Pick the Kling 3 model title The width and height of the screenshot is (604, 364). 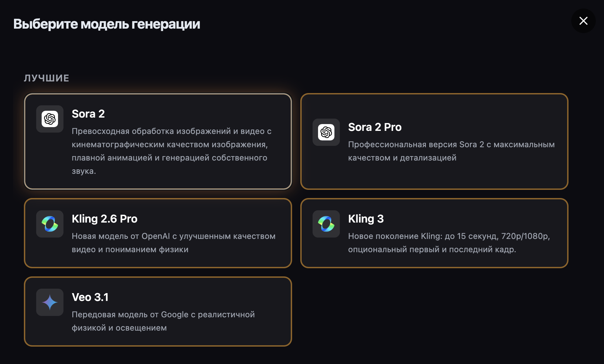[x=366, y=219]
